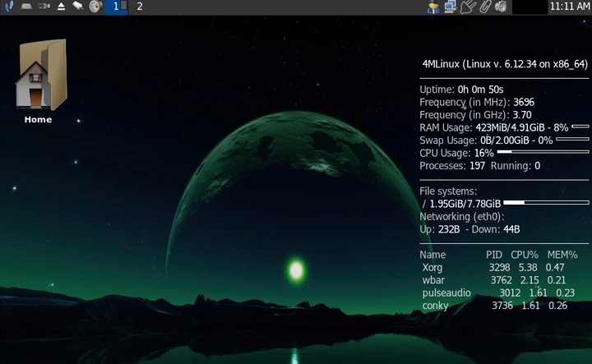Screen dimensions: 592x364
Task: Click the 11:11 AM clock
Action: tap(570, 7)
